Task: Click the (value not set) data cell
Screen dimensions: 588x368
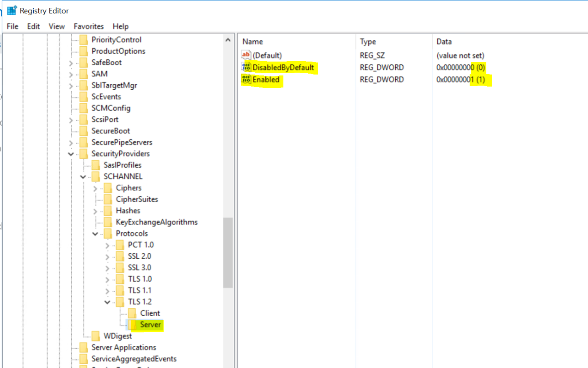Action: [x=460, y=55]
